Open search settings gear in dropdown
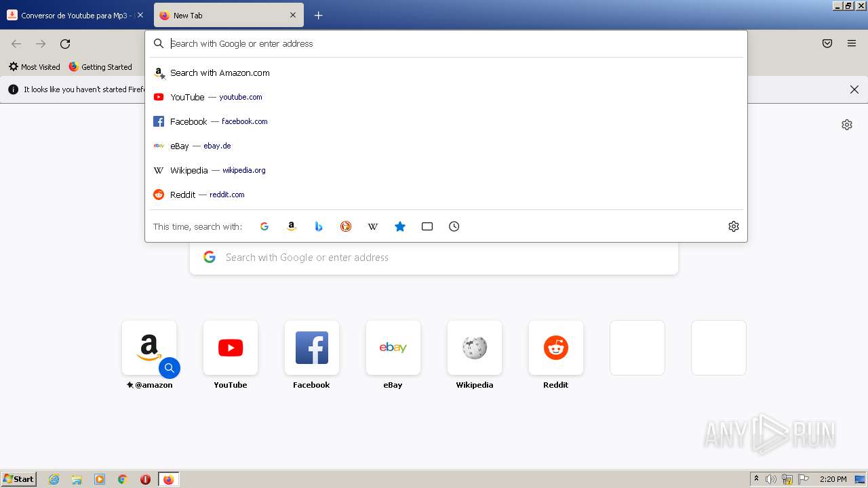 pos(734,226)
